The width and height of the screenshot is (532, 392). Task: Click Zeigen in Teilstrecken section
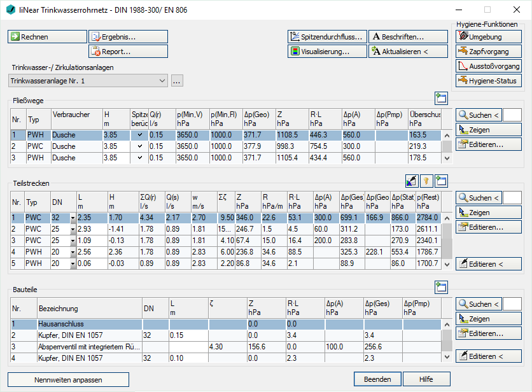(x=489, y=212)
